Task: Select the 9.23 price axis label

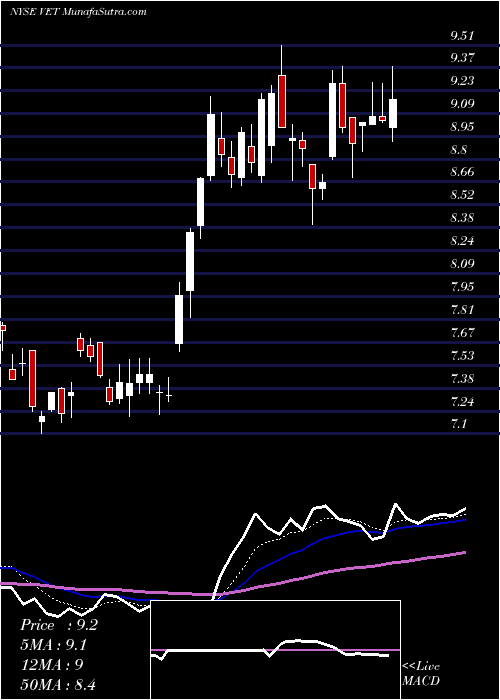Action: (x=462, y=81)
